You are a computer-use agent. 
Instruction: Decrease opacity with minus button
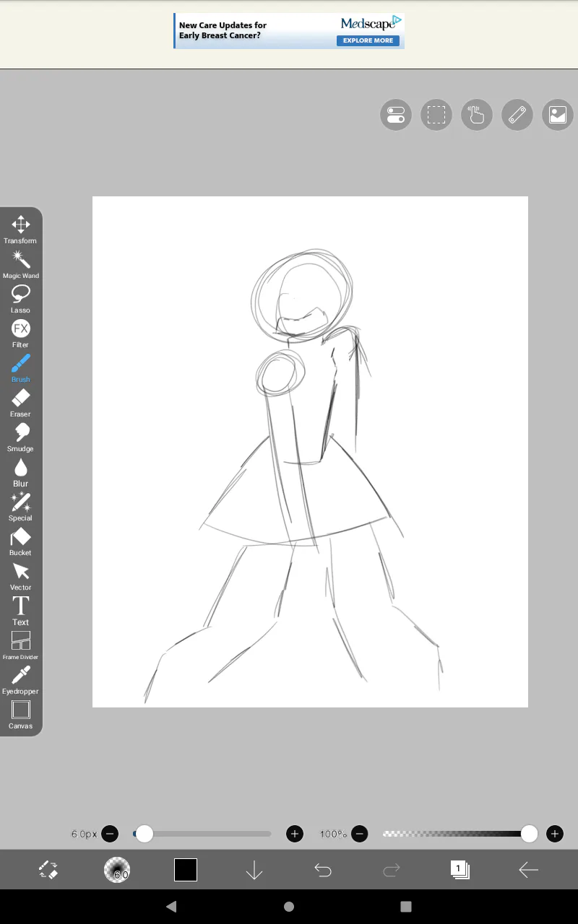[x=360, y=834]
